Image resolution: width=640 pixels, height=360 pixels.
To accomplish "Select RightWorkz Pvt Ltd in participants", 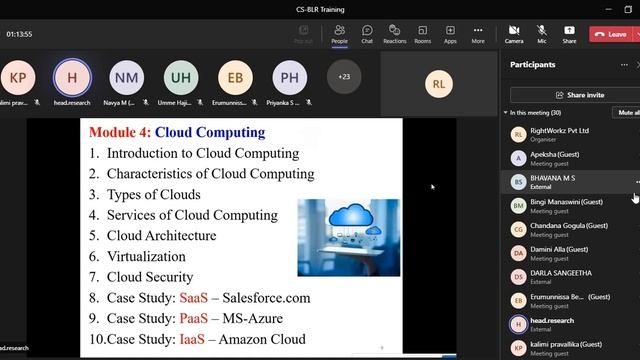I will click(571, 135).
